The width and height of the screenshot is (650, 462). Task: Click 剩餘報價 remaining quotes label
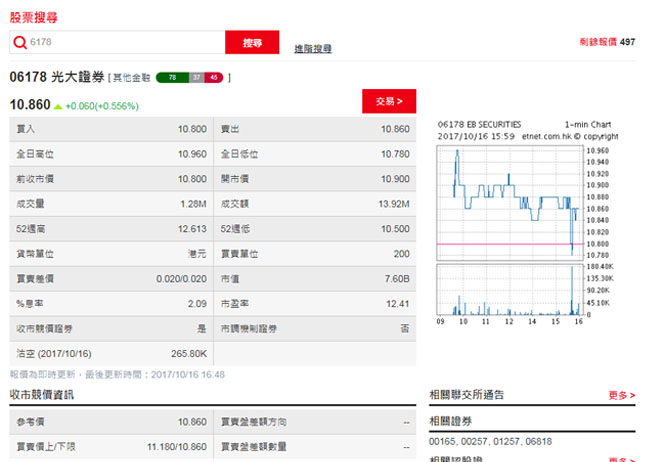pos(598,42)
